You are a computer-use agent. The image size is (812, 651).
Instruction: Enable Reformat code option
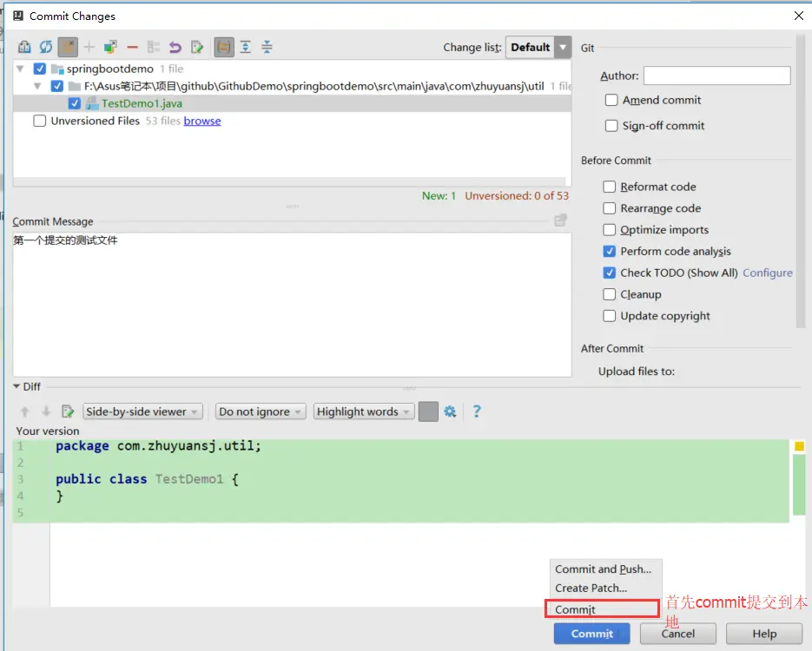610,187
